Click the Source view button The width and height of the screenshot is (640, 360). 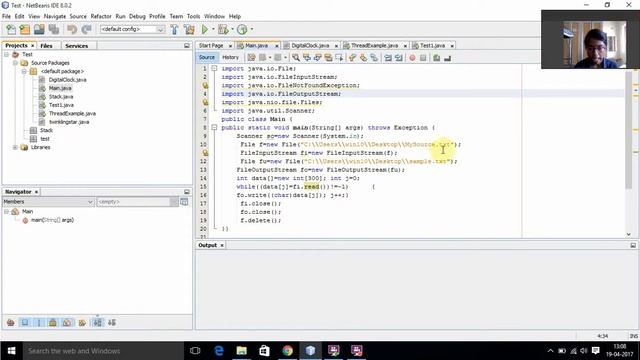(x=207, y=58)
